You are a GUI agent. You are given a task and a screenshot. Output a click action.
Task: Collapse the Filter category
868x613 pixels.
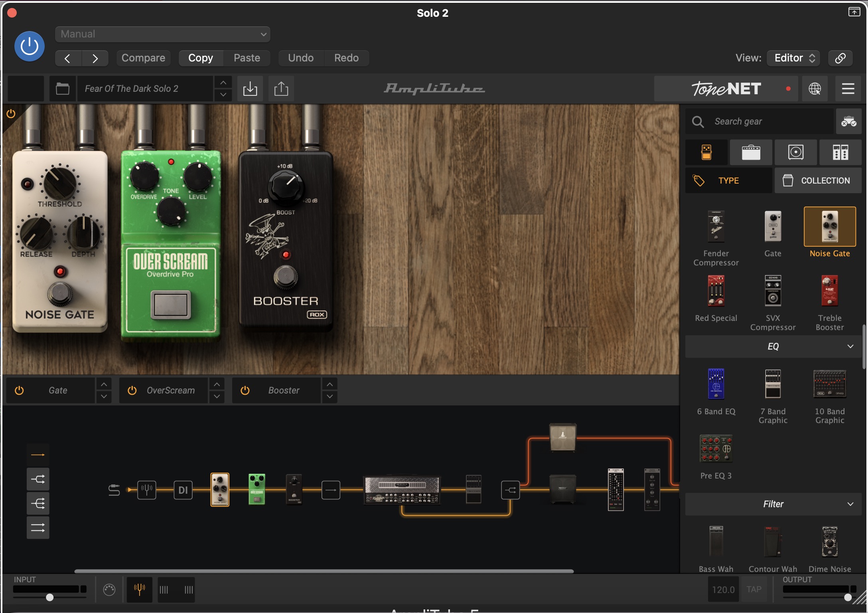773,504
